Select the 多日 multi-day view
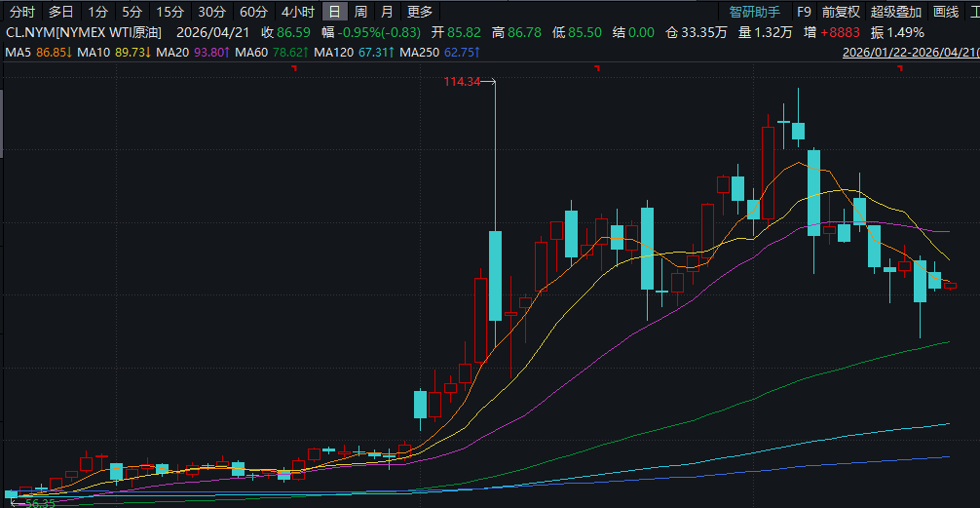Image resolution: width=980 pixels, height=508 pixels. click(x=60, y=12)
